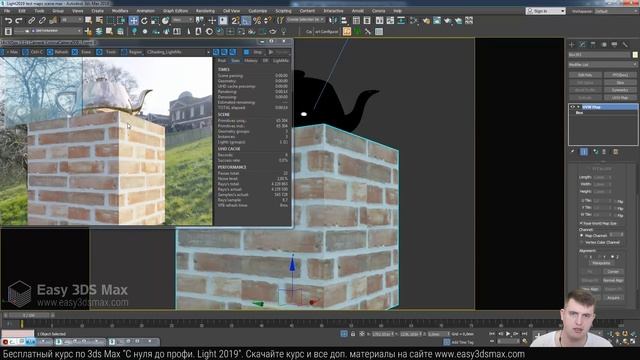
Task: Open the Customize menu
Action: pyautogui.click(x=258, y=11)
